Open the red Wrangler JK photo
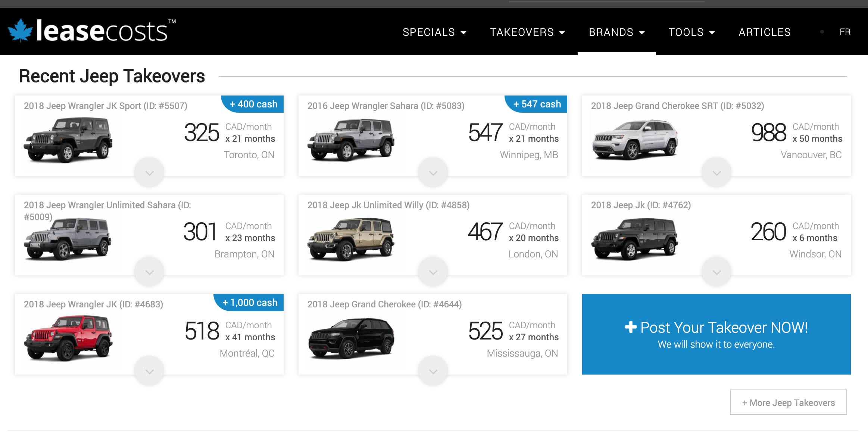The image size is (868, 435). (68, 338)
